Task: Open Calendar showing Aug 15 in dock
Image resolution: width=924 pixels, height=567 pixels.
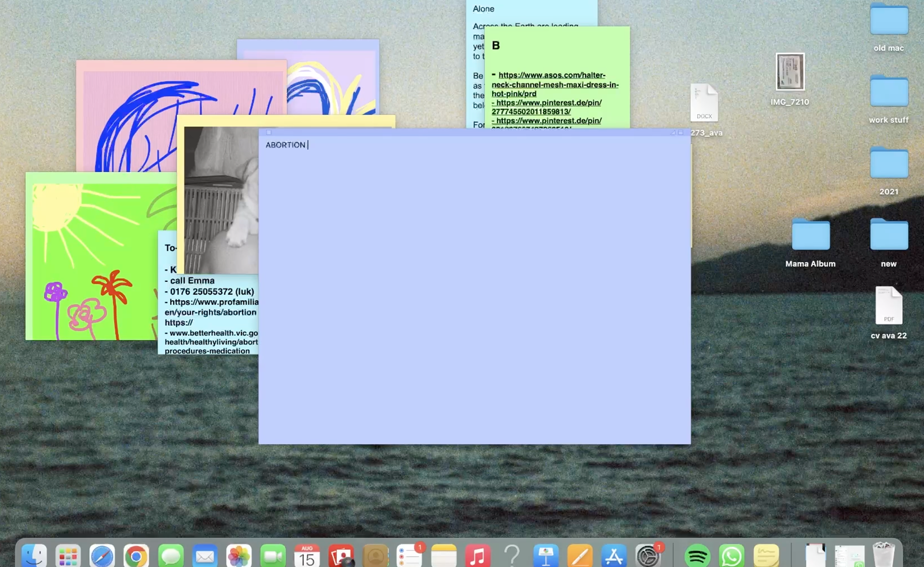Action: 307,556
